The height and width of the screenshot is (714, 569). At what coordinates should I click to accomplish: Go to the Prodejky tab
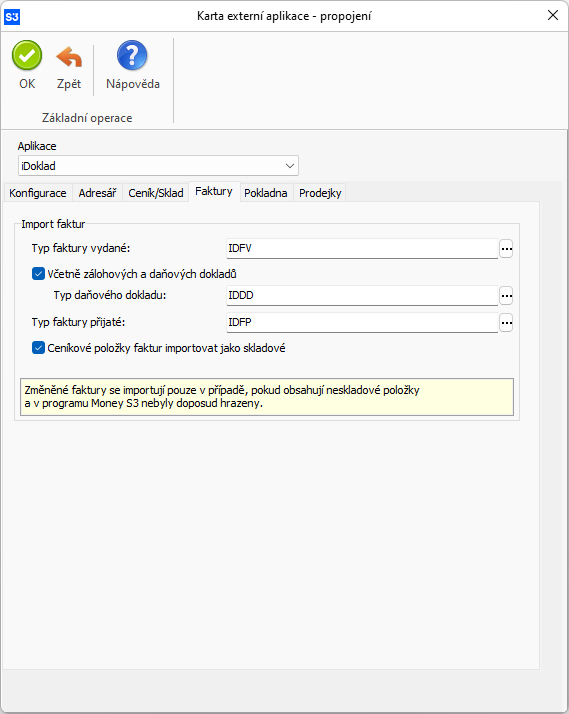point(320,193)
